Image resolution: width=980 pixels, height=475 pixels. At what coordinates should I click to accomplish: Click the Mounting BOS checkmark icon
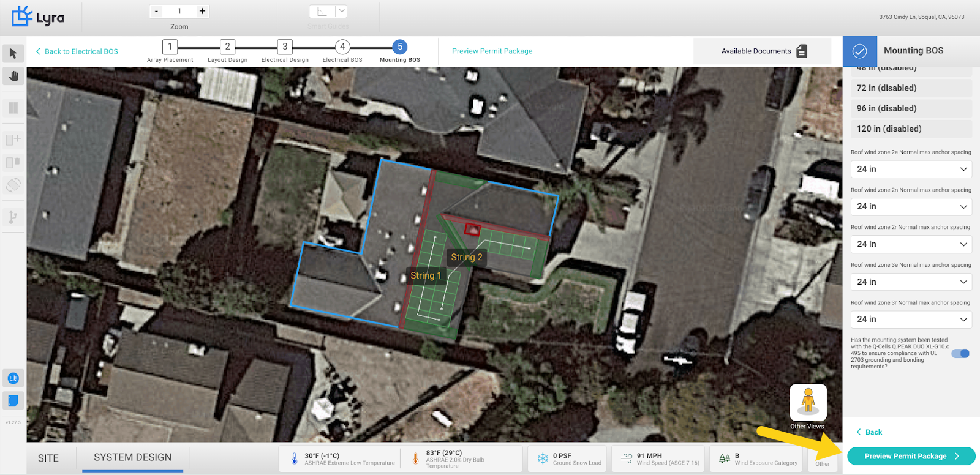(860, 51)
